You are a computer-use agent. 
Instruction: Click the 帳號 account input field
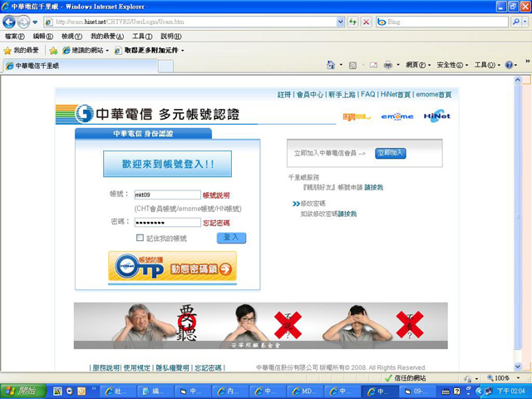(x=168, y=195)
